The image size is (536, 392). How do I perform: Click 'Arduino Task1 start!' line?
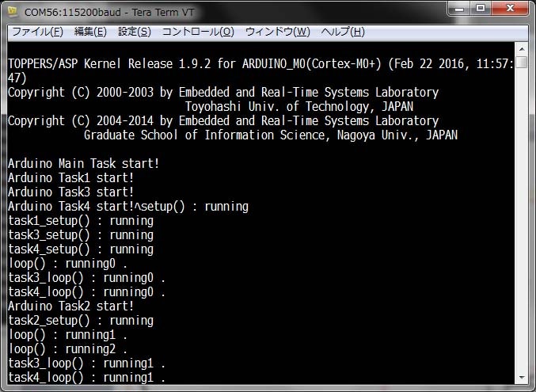click(x=70, y=178)
